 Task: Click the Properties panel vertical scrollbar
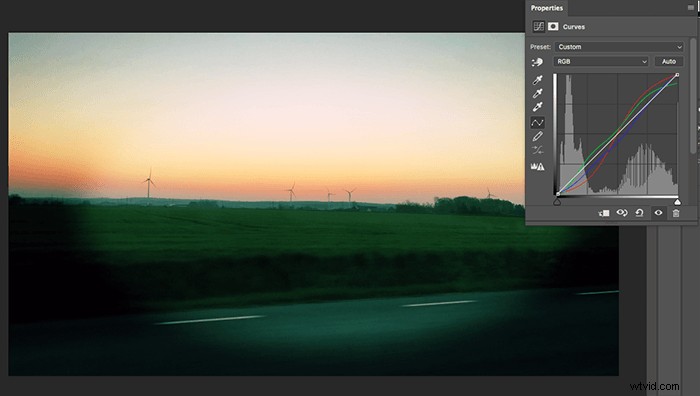(x=693, y=96)
